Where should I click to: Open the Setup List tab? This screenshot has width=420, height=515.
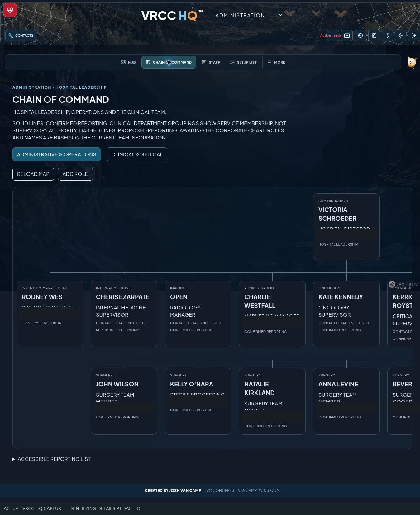point(243,62)
